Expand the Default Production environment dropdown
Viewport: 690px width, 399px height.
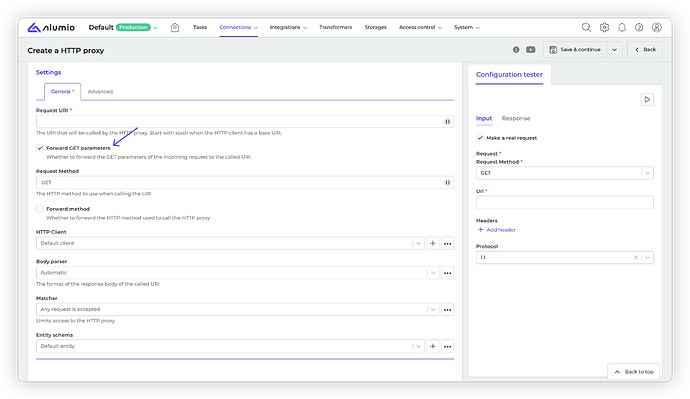pyautogui.click(x=123, y=27)
